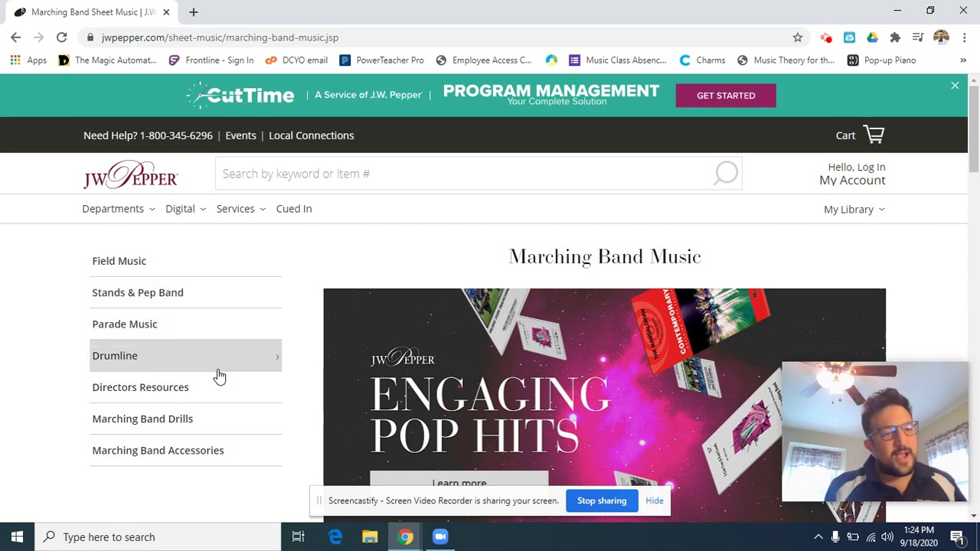Open File Explorer from taskbar
The width and height of the screenshot is (980, 551).
(x=370, y=537)
